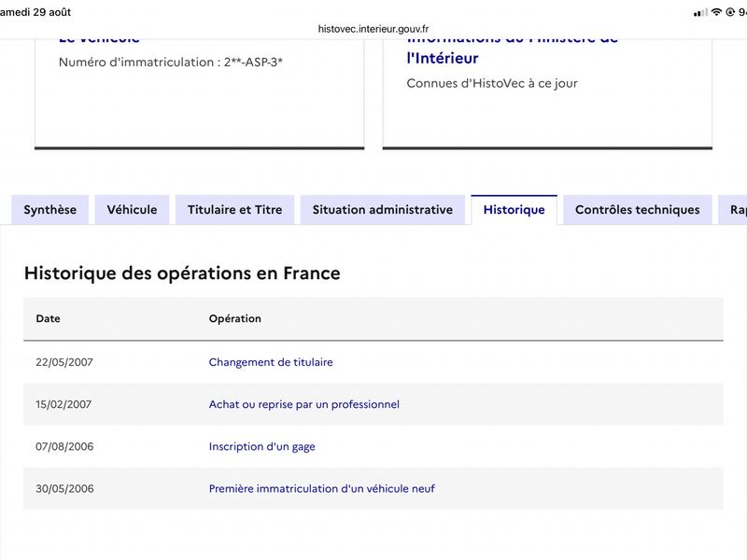Open the Titulaire et Titre tab

235,209
